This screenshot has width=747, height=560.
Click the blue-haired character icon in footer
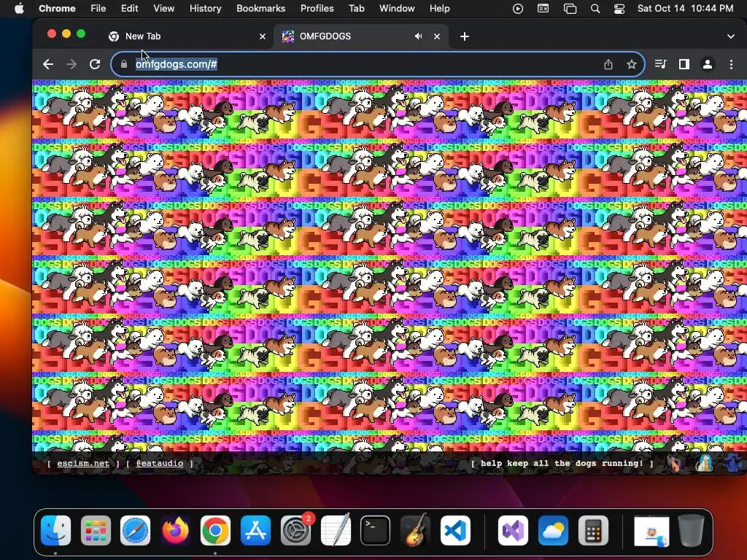point(705,463)
